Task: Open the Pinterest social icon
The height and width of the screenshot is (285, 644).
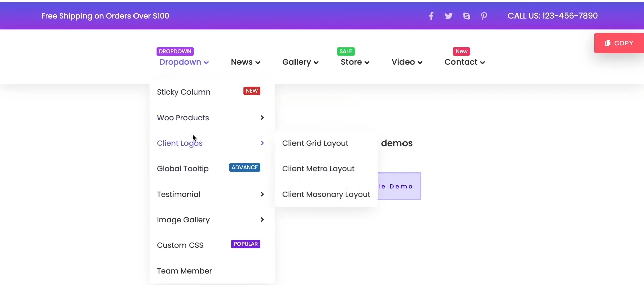Action: coord(484,16)
